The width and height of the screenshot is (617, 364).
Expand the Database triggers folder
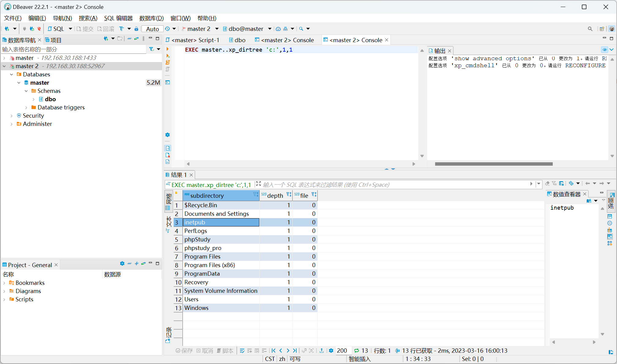point(26,107)
